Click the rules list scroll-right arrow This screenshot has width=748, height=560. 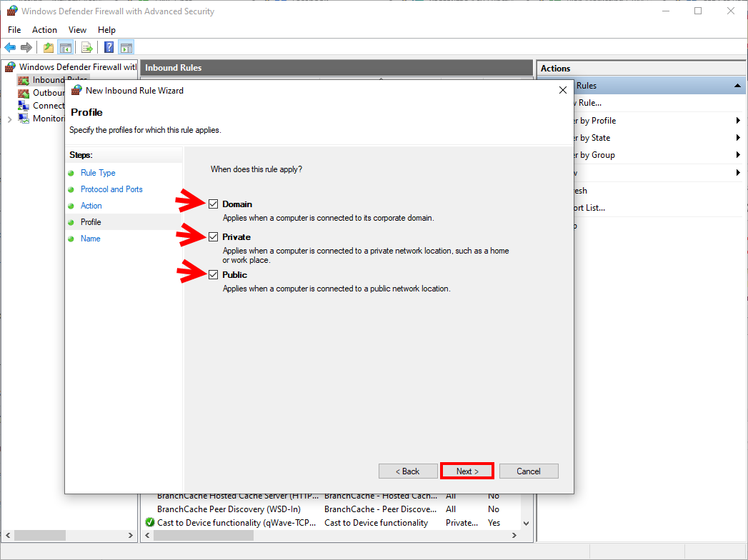(x=514, y=535)
